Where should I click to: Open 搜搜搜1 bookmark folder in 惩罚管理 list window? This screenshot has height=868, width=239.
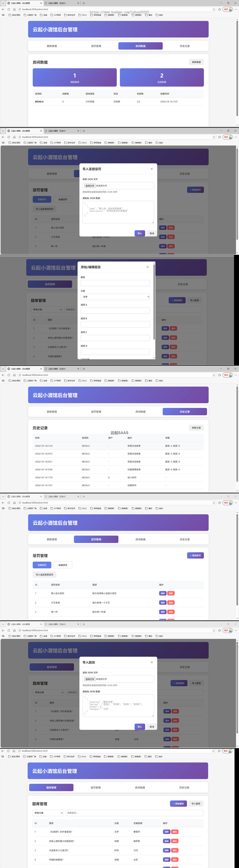[x=109, y=508]
